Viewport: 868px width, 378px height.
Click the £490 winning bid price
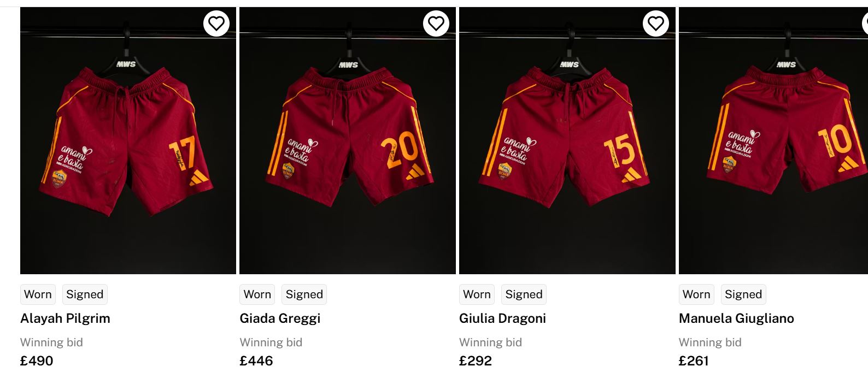coord(37,361)
